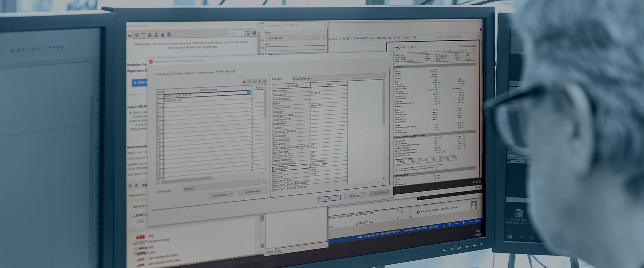Image resolution: width=644 pixels, height=268 pixels.
Task: Click 'Weitere Informationen zu Jörg Thiel anzeigen'
Action: [439, 210]
